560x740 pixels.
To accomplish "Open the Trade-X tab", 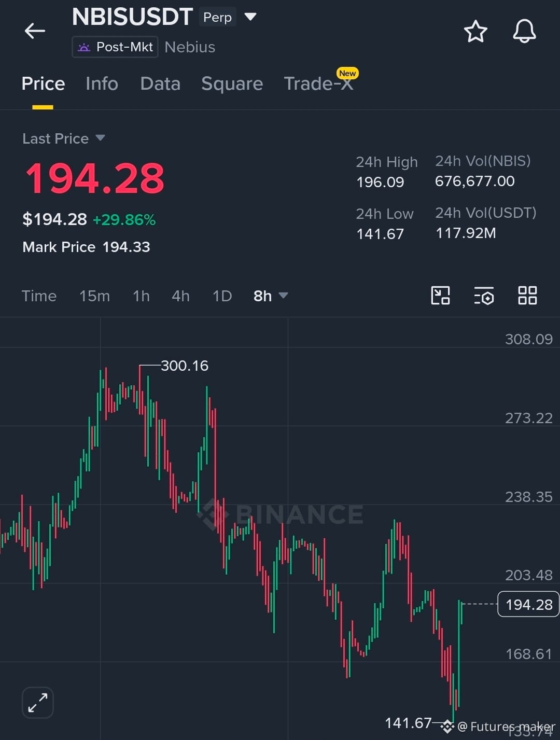I will coord(318,83).
